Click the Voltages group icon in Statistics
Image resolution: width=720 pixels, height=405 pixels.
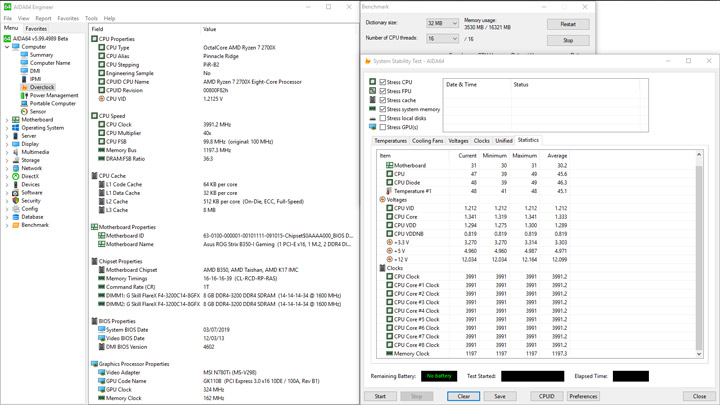click(382, 200)
